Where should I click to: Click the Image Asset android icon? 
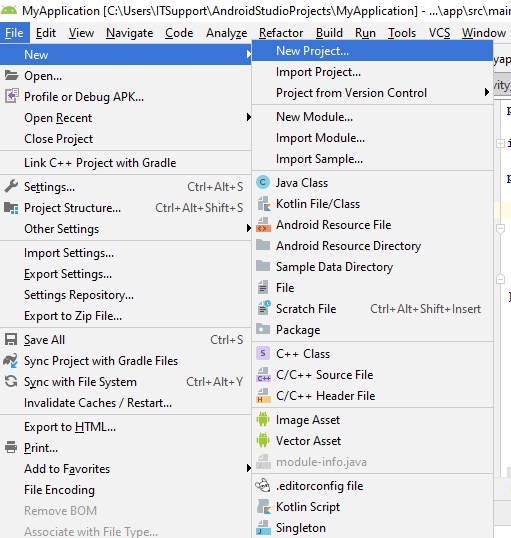(x=263, y=420)
